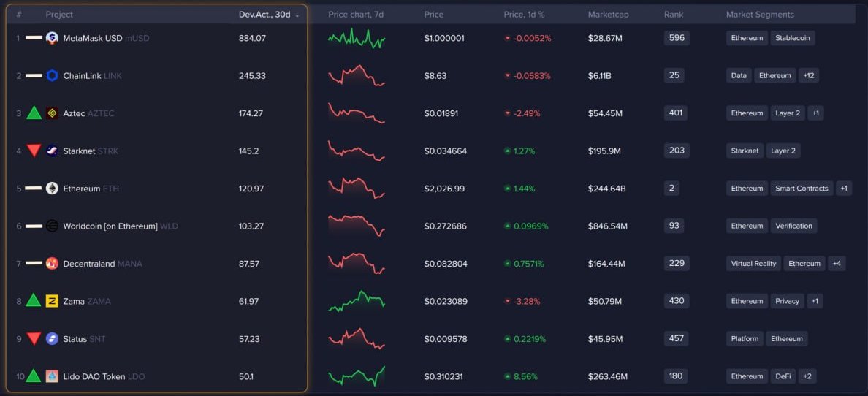868x396 pixels.
Task: Click the MetaMask USD project logo
Action: pos(52,38)
